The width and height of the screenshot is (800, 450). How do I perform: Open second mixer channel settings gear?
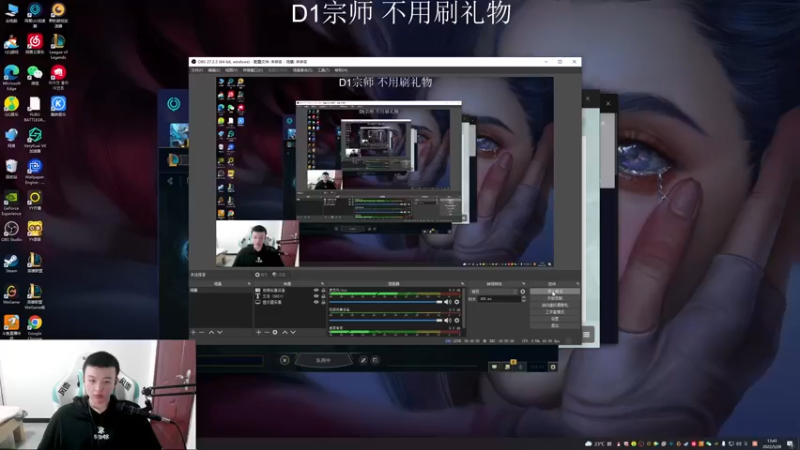point(457,320)
